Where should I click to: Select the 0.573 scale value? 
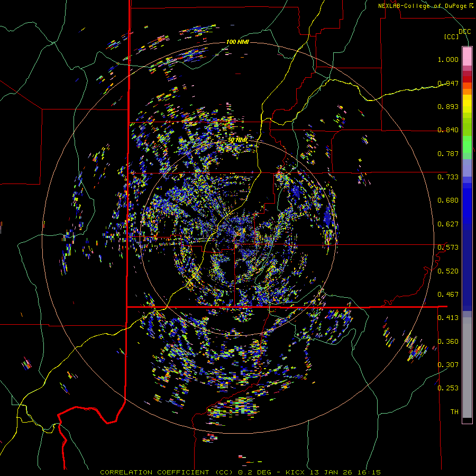448,248
